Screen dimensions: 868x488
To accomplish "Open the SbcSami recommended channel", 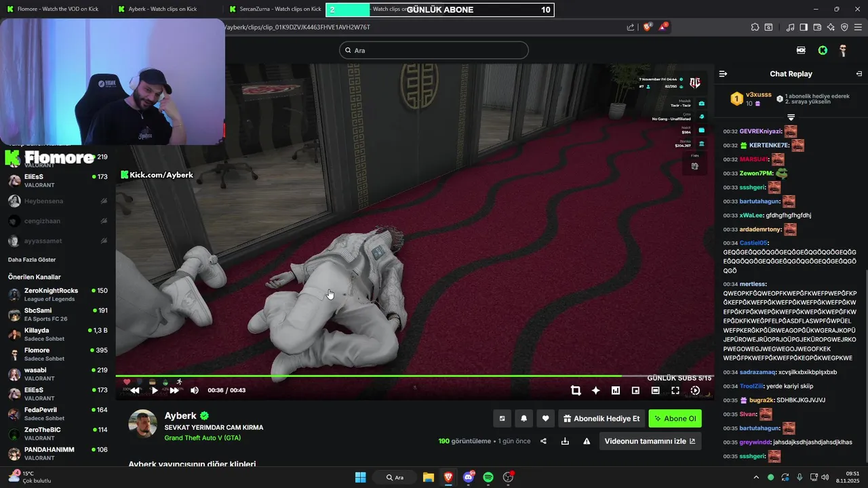I will [58, 314].
